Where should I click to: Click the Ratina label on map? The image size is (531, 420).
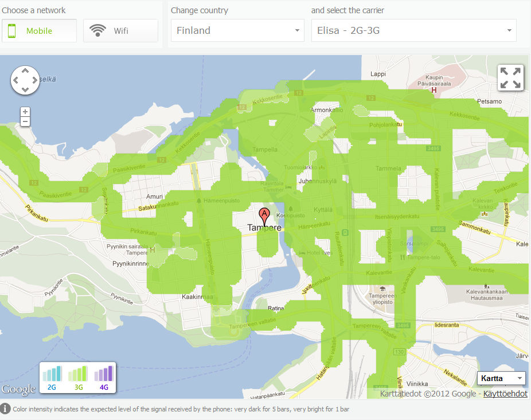click(x=276, y=308)
